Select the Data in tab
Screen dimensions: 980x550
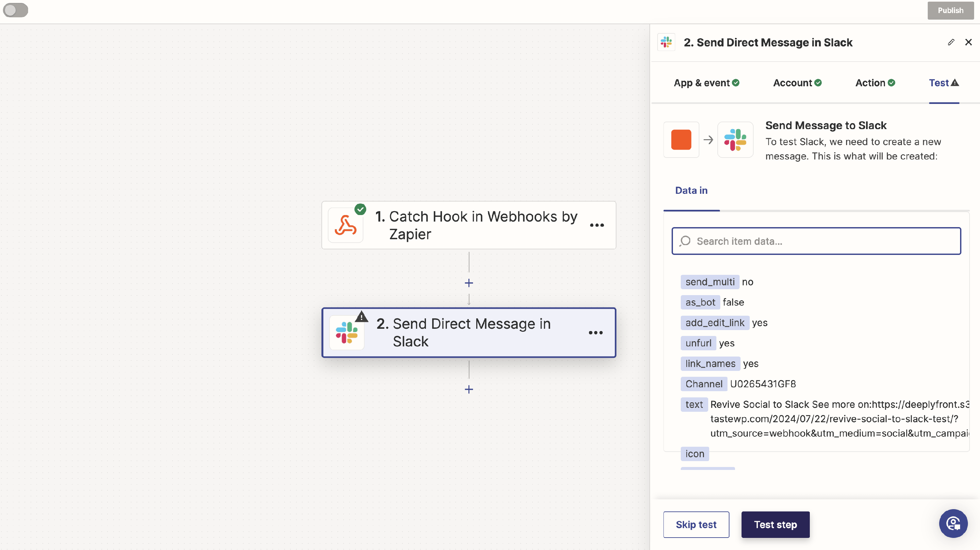[691, 191]
